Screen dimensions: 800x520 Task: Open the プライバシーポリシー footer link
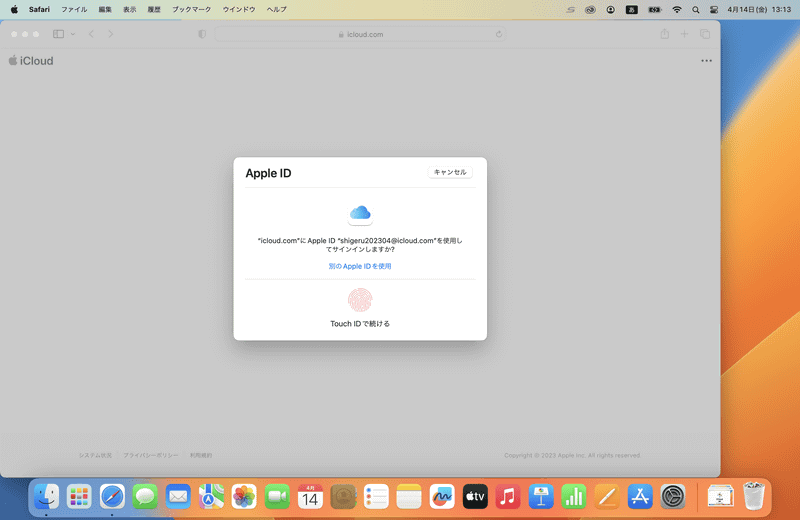pos(151,455)
